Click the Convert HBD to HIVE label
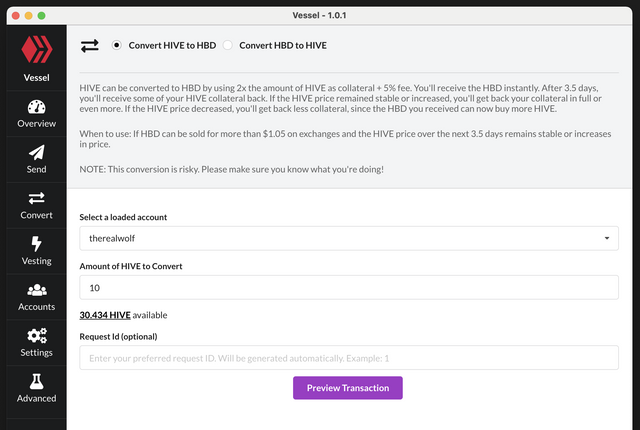The width and height of the screenshot is (640, 430). coord(283,45)
